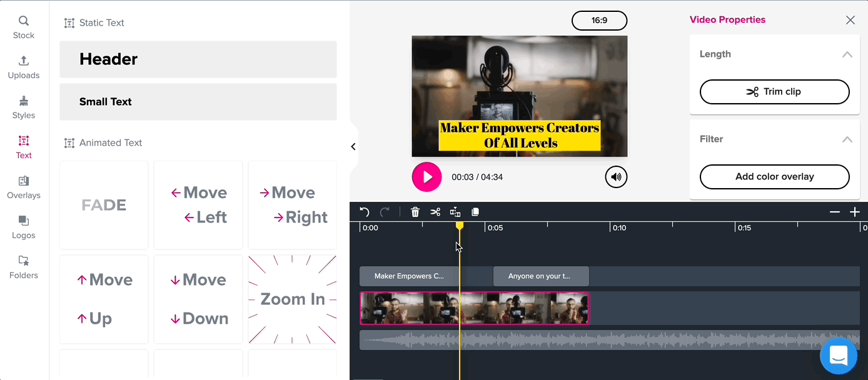Image resolution: width=868 pixels, height=380 pixels.
Task: Pick the Move Down animated text
Action: point(198,299)
